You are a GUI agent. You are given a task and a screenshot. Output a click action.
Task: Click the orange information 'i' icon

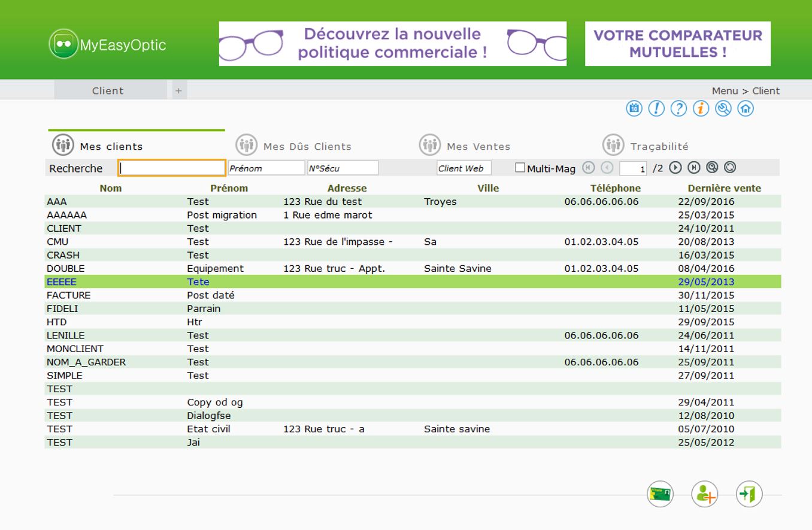pos(701,108)
